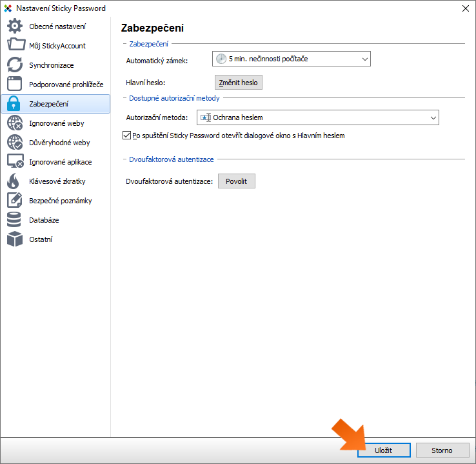Uncheck open Hlavní heslo dialog on startup
Image resolution: width=476 pixels, height=464 pixels.
click(126, 135)
